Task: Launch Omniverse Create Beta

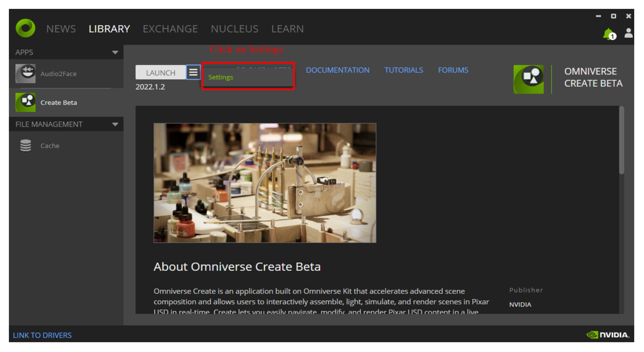Action: pyautogui.click(x=160, y=72)
